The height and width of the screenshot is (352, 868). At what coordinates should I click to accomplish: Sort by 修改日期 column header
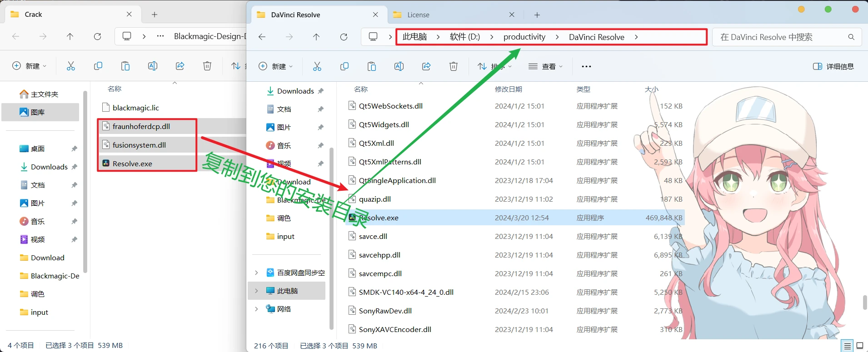pyautogui.click(x=509, y=89)
